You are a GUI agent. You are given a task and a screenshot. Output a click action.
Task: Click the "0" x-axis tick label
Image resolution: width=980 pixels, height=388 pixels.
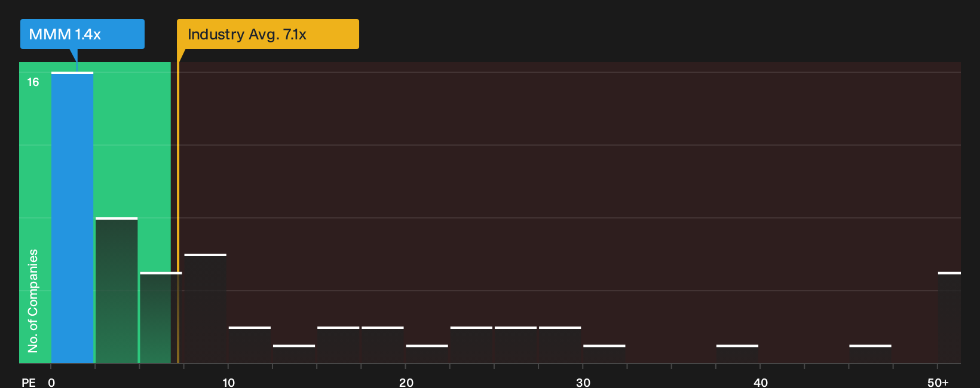pos(51,382)
